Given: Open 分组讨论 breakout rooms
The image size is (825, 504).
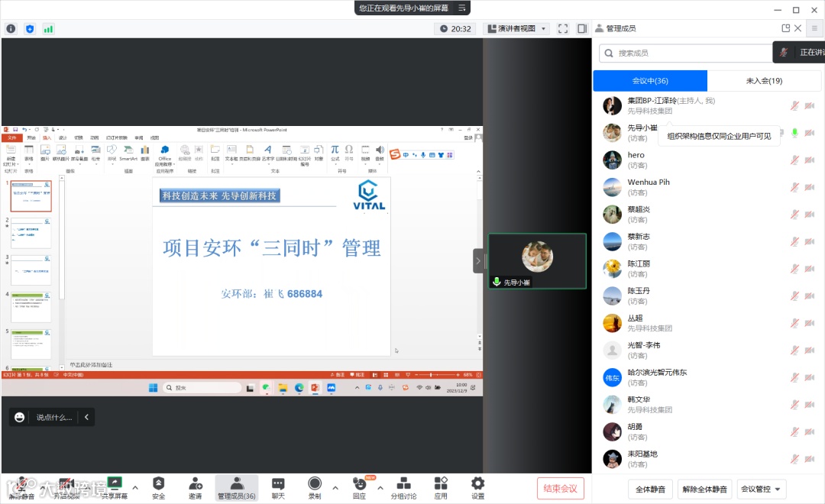Looking at the screenshot, I should pyautogui.click(x=403, y=488).
